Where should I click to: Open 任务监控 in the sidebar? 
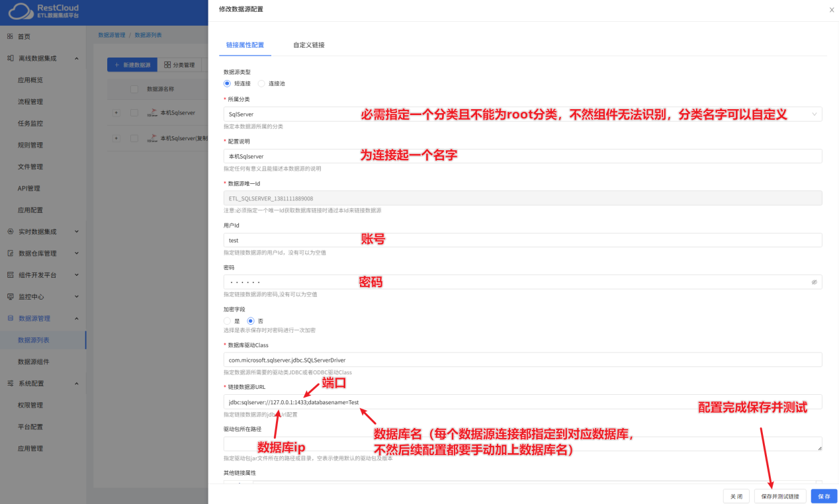click(x=30, y=123)
